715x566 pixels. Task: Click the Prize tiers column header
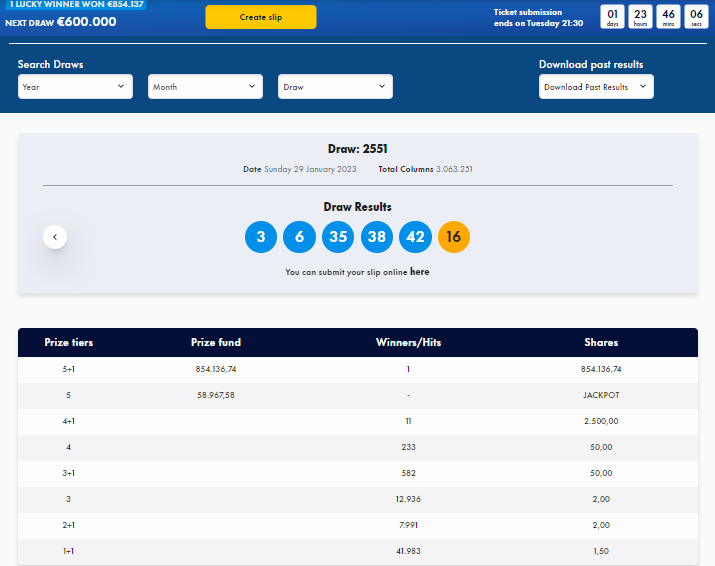[69, 342]
